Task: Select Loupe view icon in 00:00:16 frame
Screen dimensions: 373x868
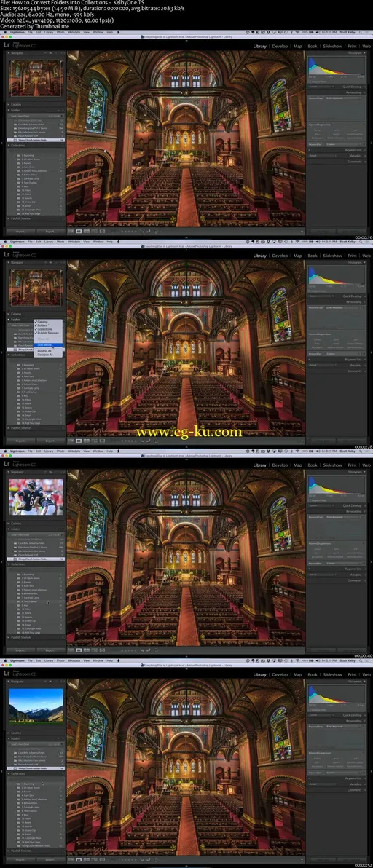Action: tap(79, 231)
